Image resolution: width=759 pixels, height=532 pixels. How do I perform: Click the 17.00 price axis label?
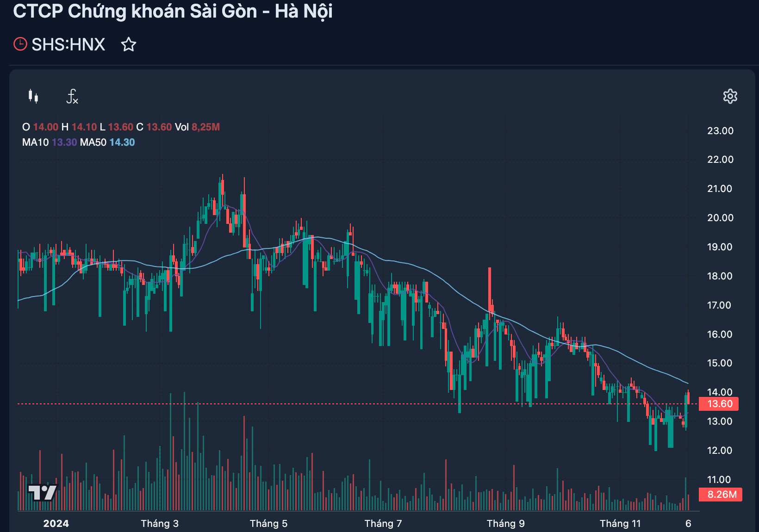[719, 305]
